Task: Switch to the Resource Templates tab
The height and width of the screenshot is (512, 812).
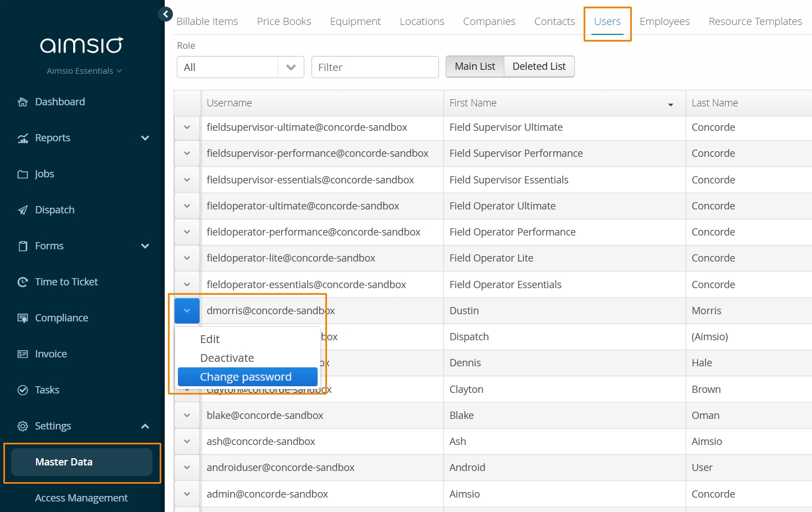Action: (755, 21)
